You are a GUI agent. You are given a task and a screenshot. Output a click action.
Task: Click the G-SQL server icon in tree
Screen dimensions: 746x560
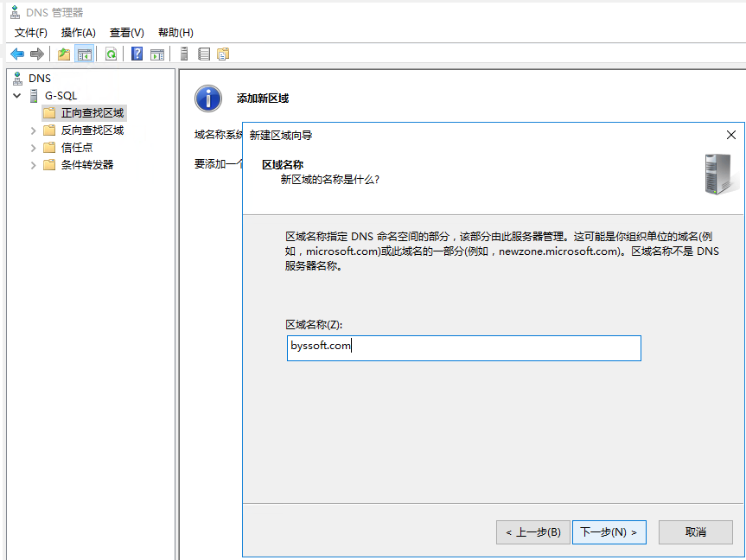pyautogui.click(x=34, y=96)
